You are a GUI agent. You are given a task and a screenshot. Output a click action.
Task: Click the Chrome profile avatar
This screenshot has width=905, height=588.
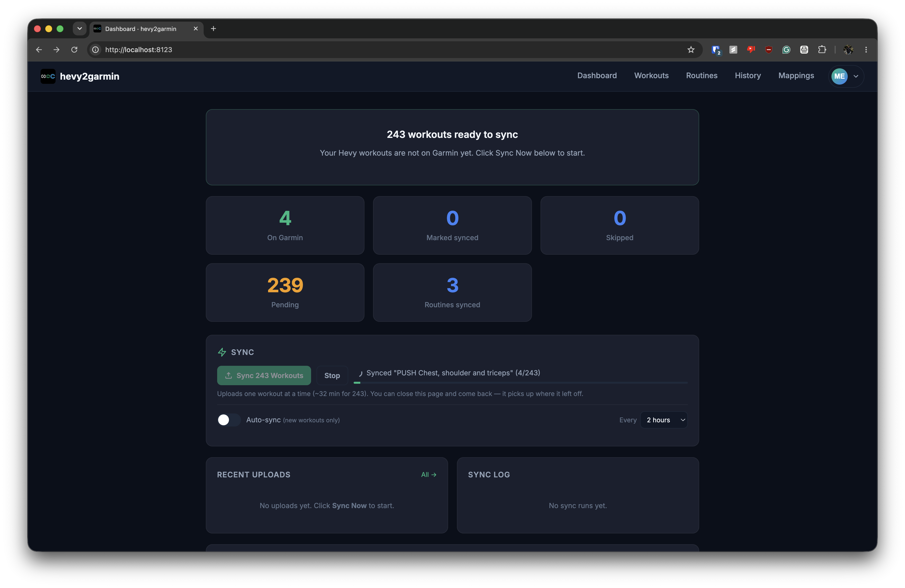click(848, 49)
